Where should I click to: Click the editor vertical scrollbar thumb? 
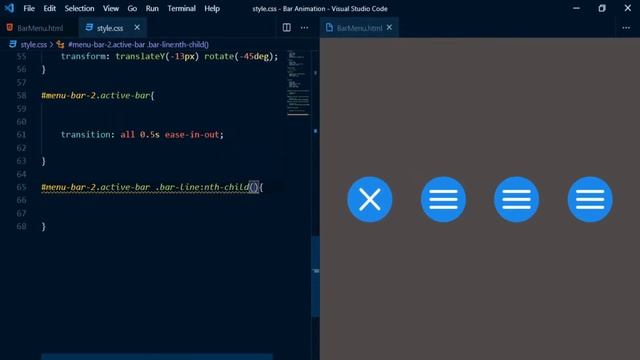tap(316, 276)
